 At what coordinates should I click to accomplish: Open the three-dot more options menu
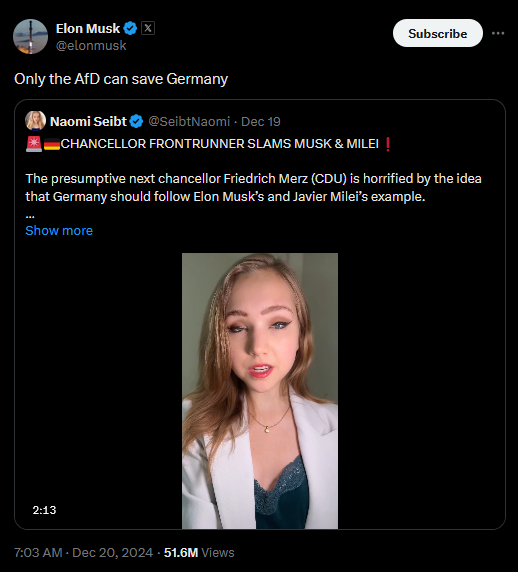coord(498,33)
